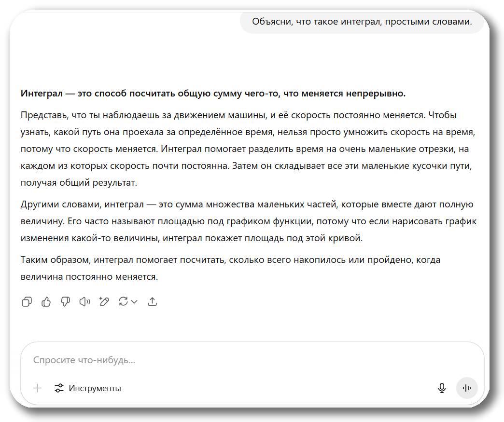This screenshot has width=504, height=422.
Task: Regenerate the response with circular arrows icon
Action: point(123,302)
